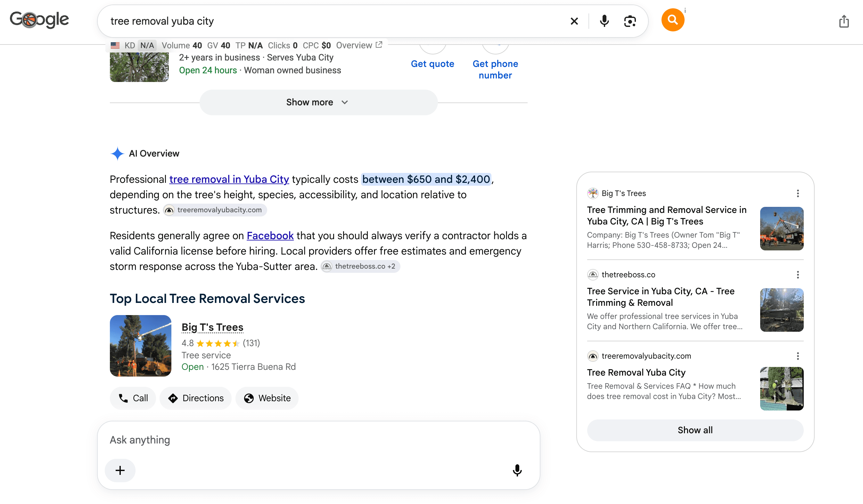Click the Google logo
Viewport: 863px width, 504px height.
(39, 20)
